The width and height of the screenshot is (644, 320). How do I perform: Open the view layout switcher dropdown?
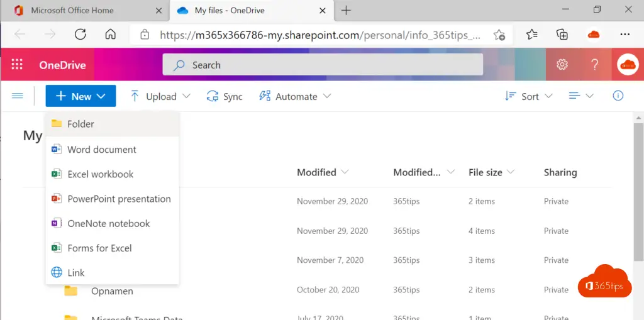(x=581, y=96)
